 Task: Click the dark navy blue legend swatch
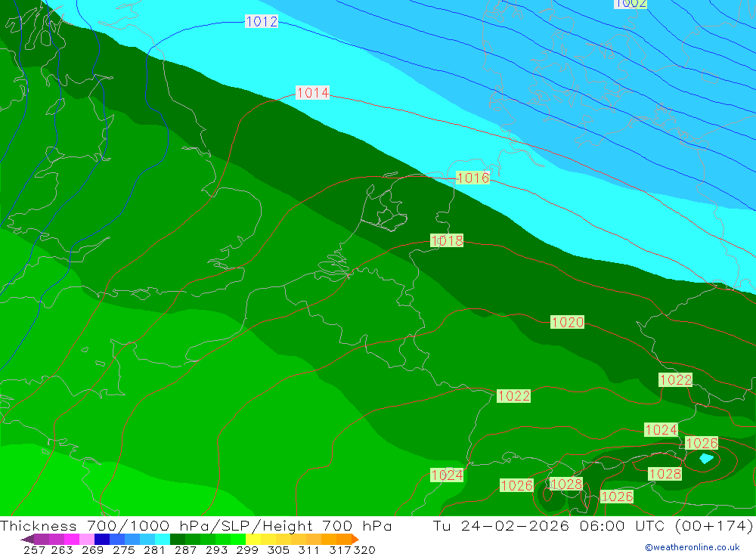(101, 539)
